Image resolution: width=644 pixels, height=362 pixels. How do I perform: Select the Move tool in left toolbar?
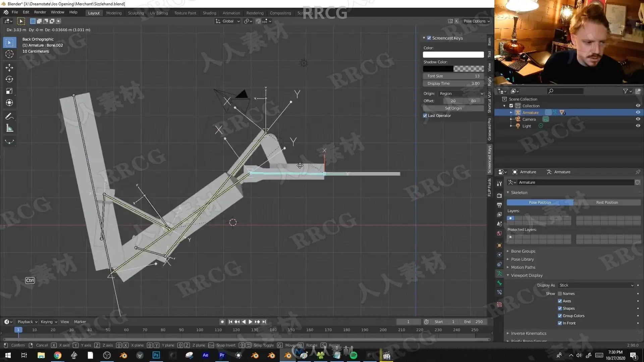pyautogui.click(x=9, y=67)
